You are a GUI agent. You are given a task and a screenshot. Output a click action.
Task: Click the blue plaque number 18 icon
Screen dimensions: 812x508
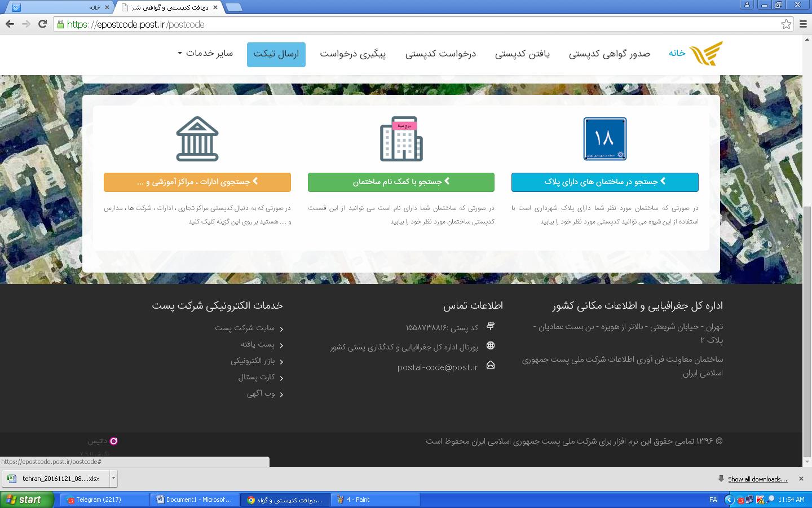point(605,139)
